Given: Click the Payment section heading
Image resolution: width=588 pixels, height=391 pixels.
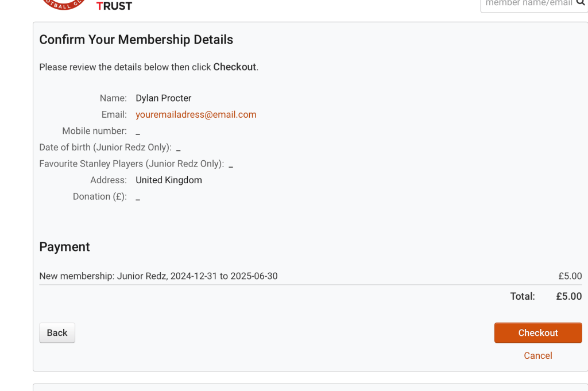Looking at the screenshot, I should (64, 247).
